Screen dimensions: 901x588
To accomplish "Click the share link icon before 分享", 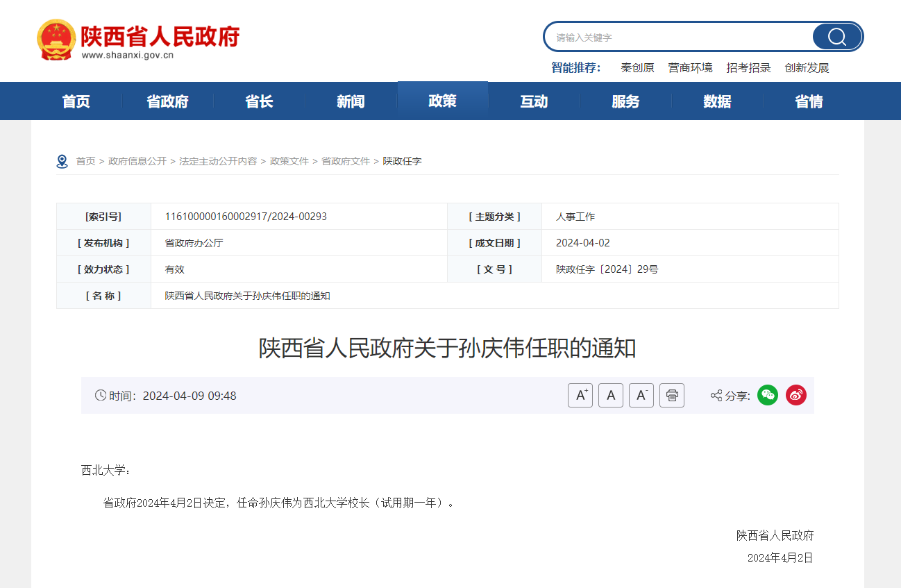I will tap(714, 395).
